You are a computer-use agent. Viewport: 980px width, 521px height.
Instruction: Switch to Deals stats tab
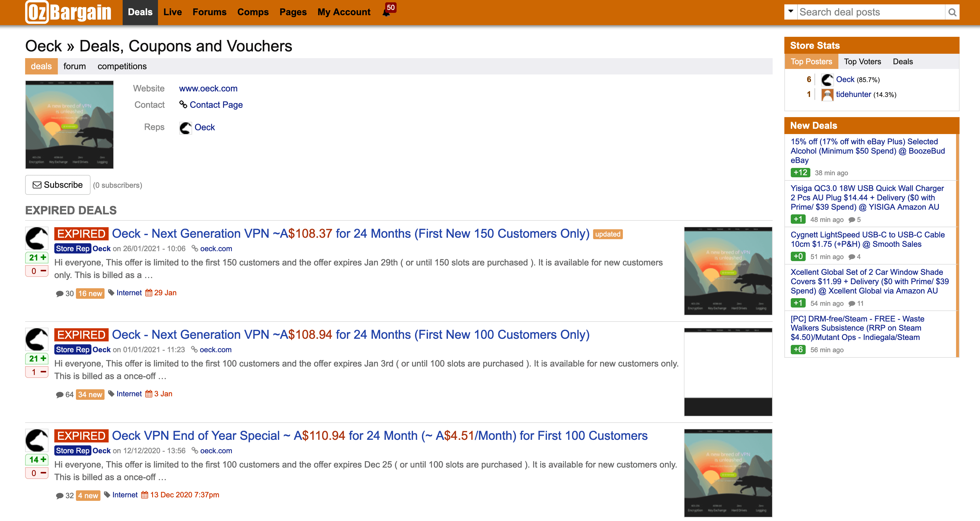(x=903, y=62)
